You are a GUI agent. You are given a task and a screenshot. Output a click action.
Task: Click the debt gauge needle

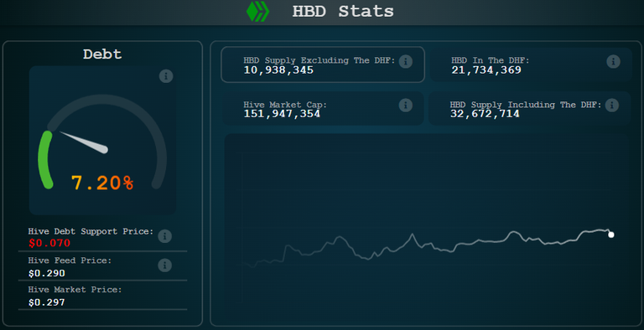pyautogui.click(x=84, y=142)
